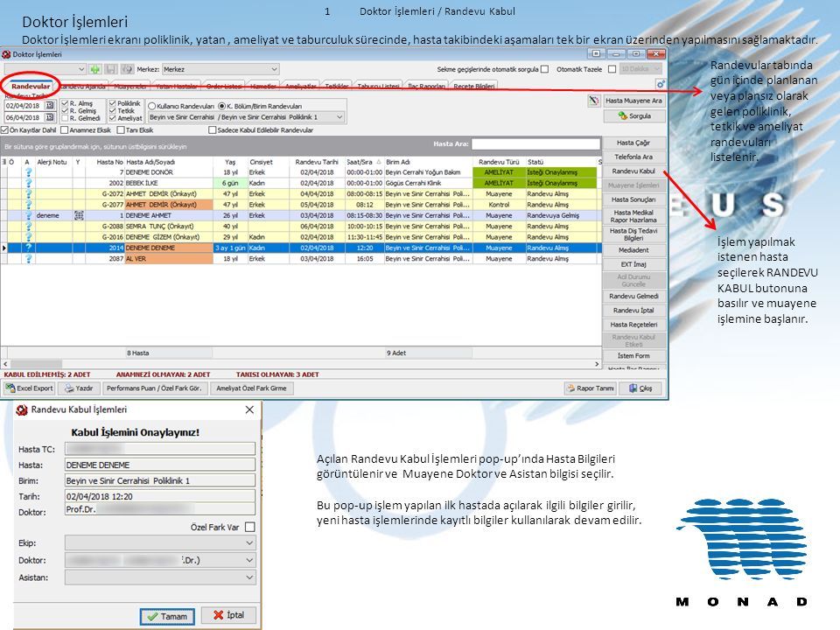The height and width of the screenshot is (630, 840).
Task: Click the Çıkış exit button
Action: (x=640, y=388)
